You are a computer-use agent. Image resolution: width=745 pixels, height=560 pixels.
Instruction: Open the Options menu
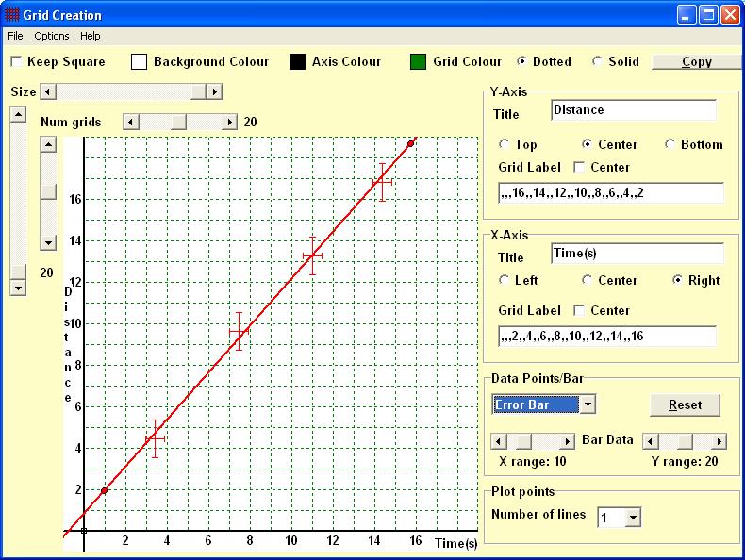point(52,36)
